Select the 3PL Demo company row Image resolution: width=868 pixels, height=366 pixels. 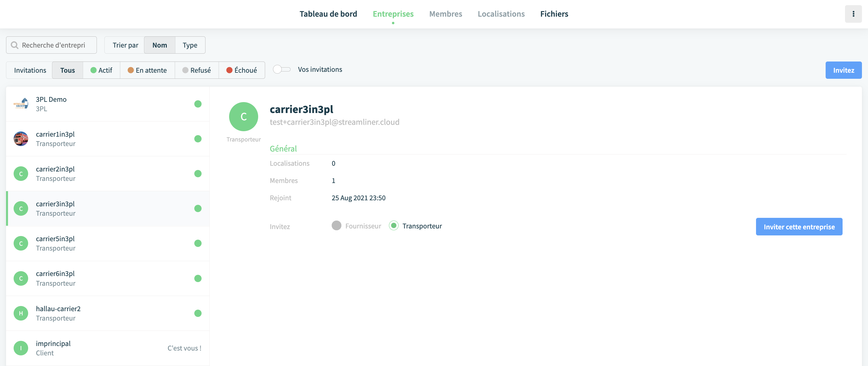point(108,104)
